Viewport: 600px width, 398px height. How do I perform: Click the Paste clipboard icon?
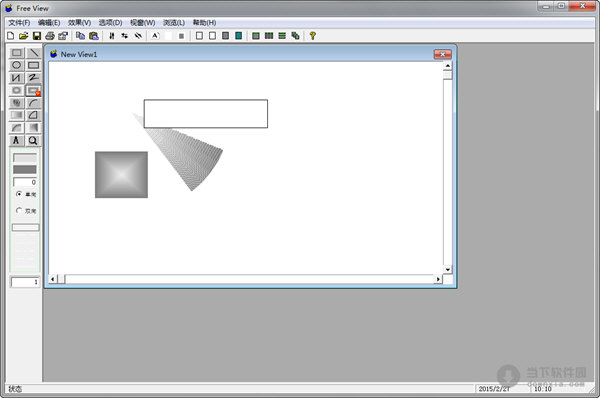coord(94,36)
